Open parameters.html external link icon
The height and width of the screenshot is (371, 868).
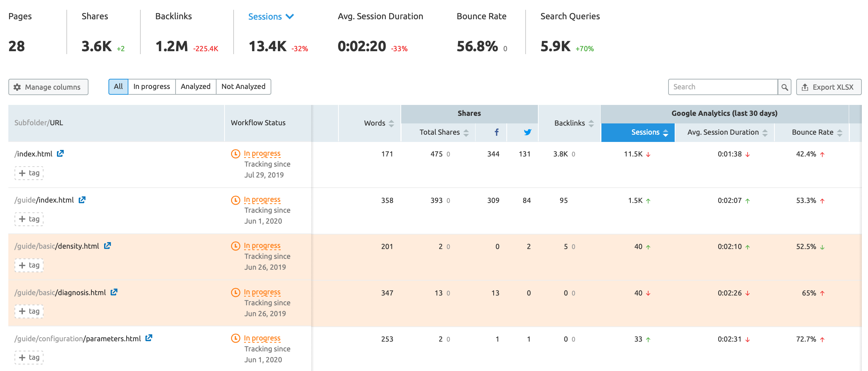pyautogui.click(x=149, y=338)
